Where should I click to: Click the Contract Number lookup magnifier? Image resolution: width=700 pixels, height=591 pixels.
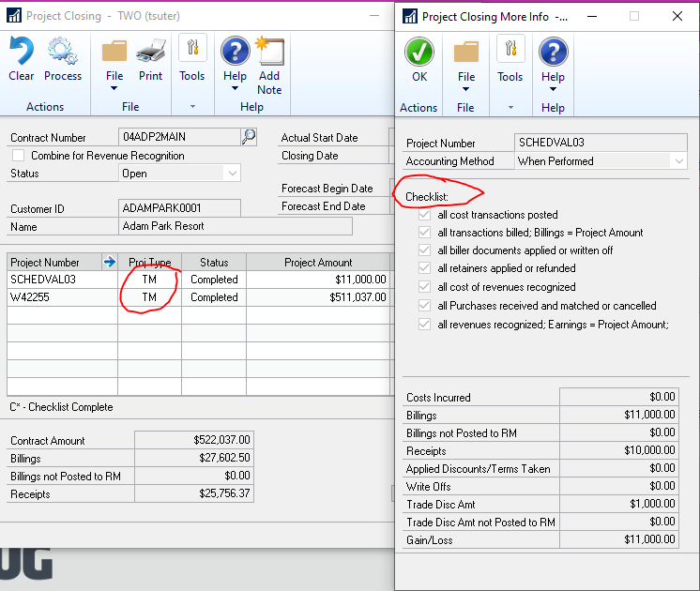[248, 137]
